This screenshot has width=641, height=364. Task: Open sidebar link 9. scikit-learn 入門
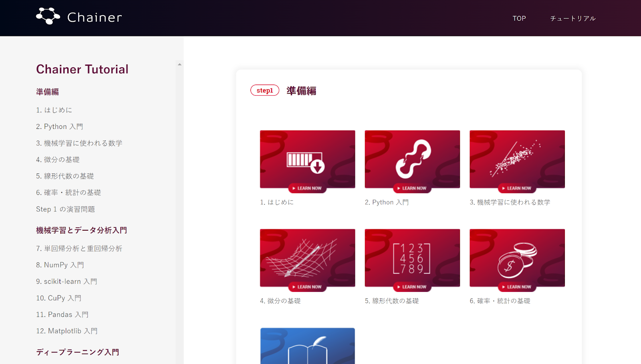[67, 282]
